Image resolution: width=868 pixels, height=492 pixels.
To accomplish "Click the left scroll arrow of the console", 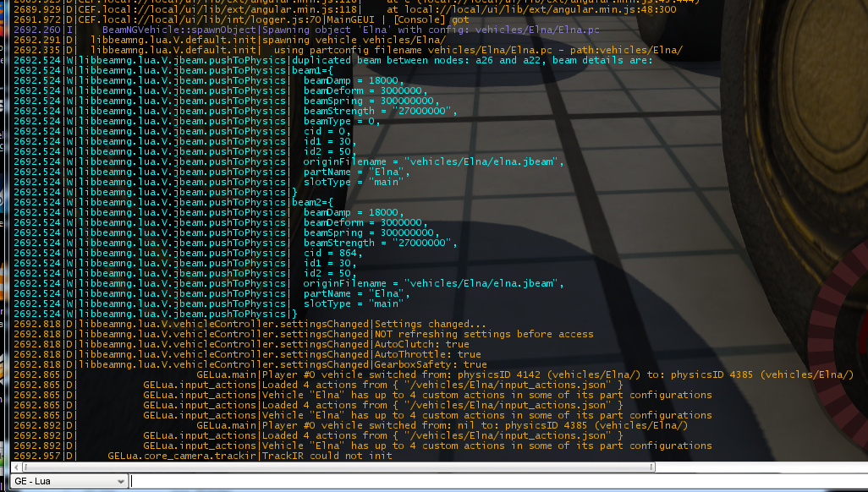I will coord(17,467).
